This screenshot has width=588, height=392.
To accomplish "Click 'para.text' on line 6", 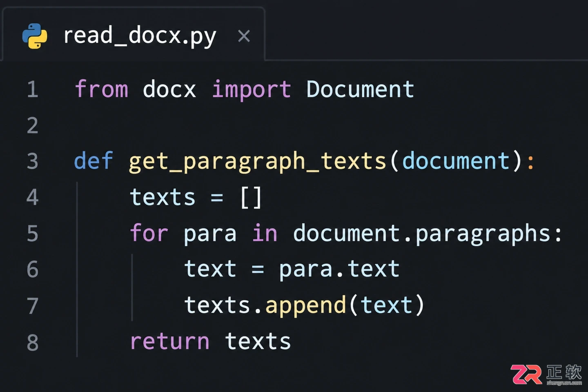I will (x=339, y=270).
